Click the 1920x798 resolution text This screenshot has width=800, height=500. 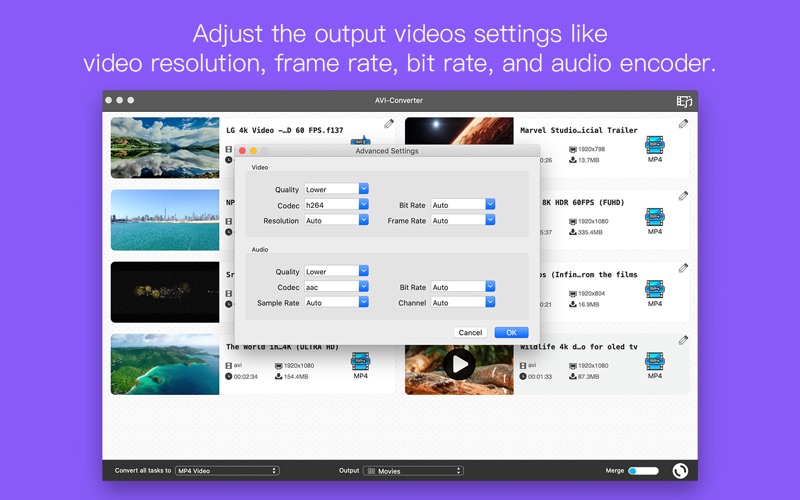pyautogui.click(x=591, y=149)
